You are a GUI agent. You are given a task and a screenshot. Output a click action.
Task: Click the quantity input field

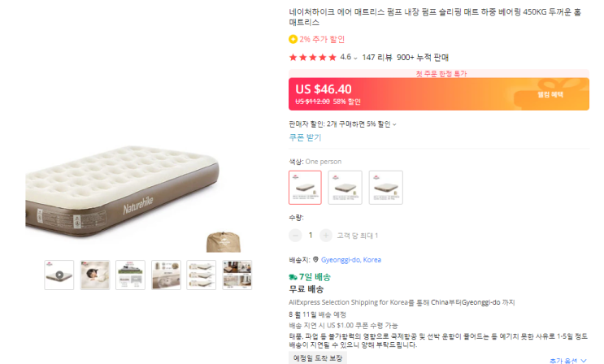pos(311,236)
